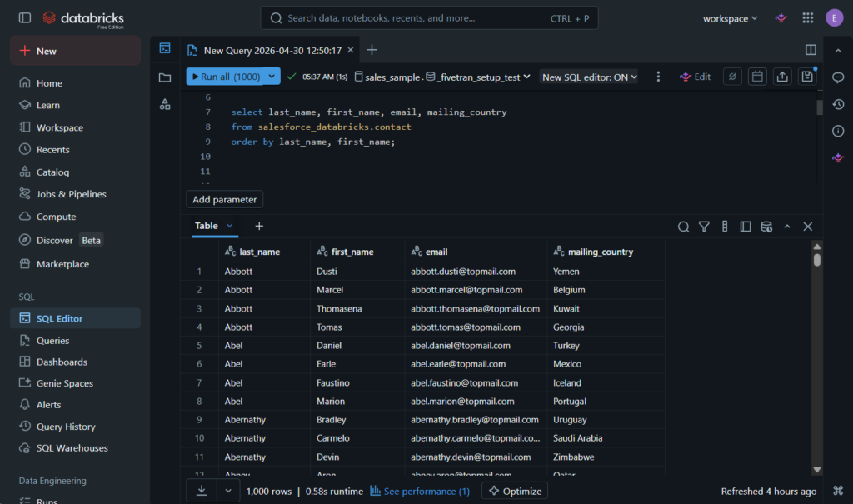Close the results panel with X
The image size is (853, 504).
(x=808, y=227)
